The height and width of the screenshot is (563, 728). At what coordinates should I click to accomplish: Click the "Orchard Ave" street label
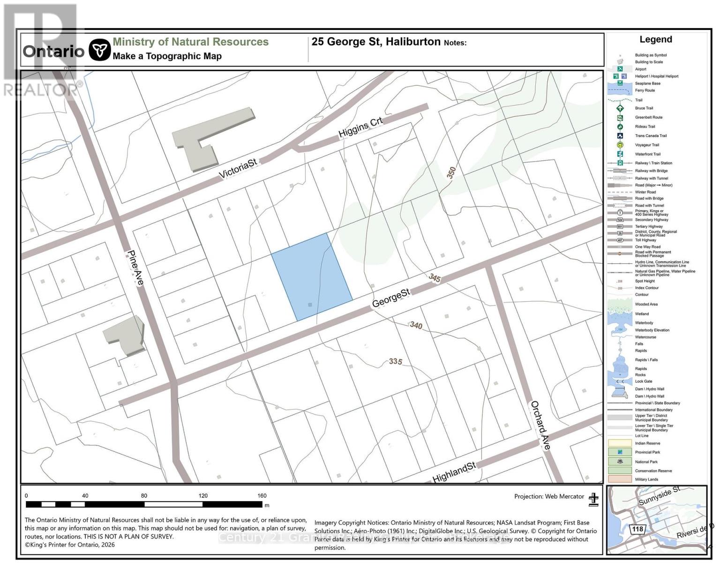540,426
